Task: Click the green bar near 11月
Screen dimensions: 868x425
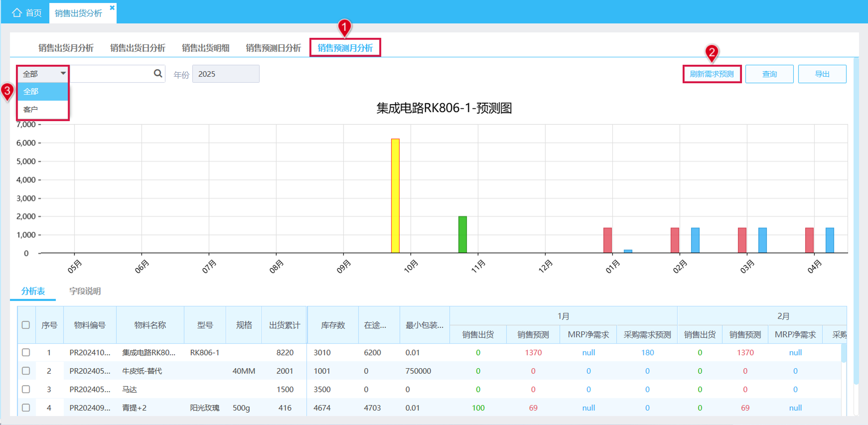Action: (462, 235)
